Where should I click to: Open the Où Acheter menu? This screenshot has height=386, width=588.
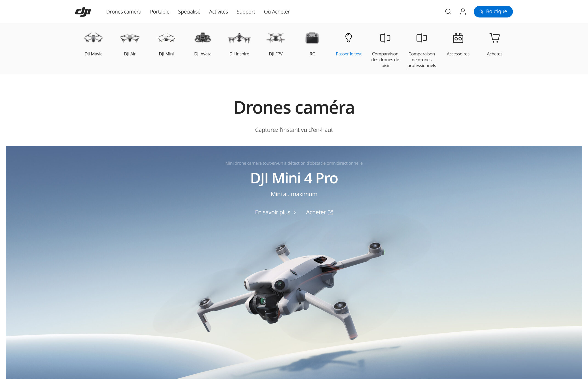[x=277, y=12]
